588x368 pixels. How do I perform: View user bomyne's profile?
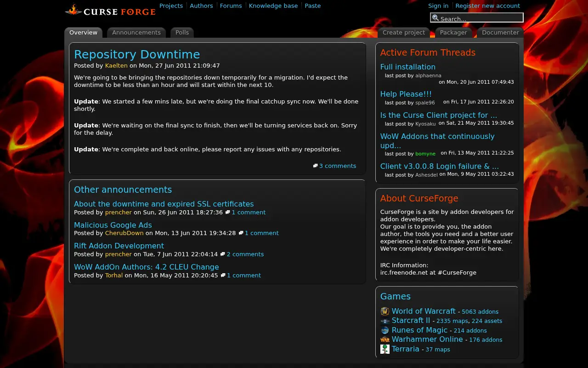click(425, 154)
